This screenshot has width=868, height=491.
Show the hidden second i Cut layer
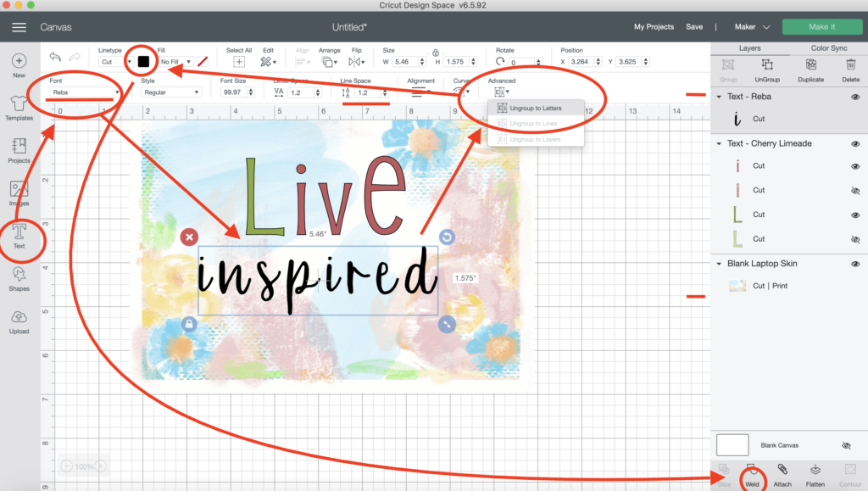pos(855,191)
